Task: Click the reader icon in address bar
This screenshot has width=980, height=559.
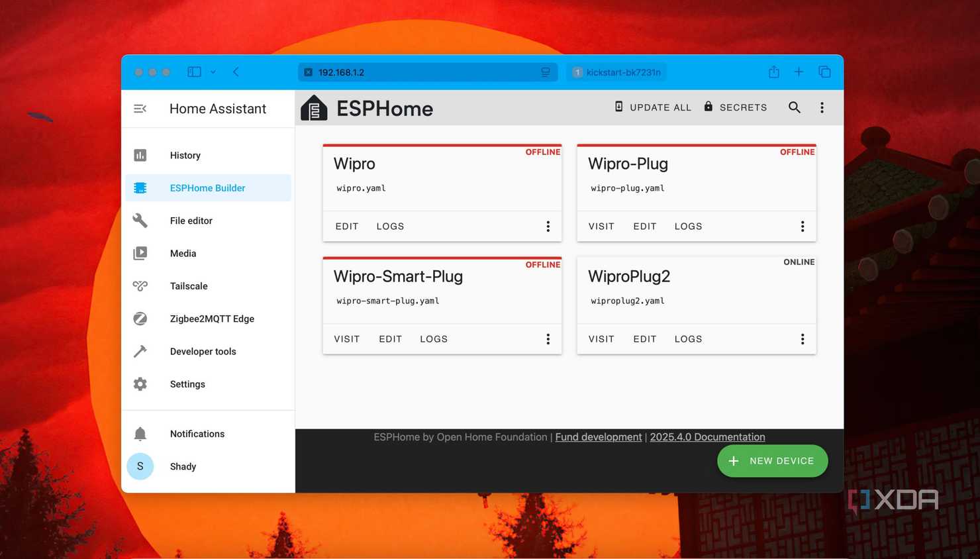Action: click(546, 72)
